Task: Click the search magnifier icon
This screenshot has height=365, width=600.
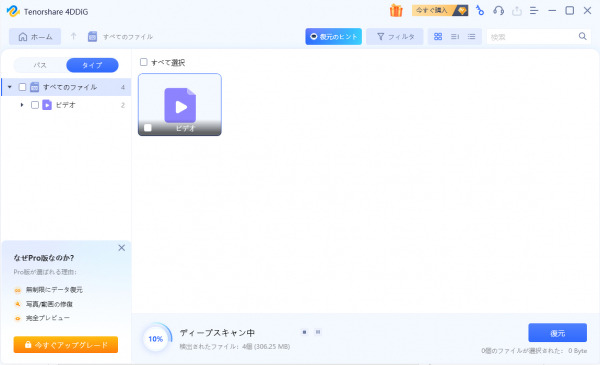Action: [x=582, y=36]
